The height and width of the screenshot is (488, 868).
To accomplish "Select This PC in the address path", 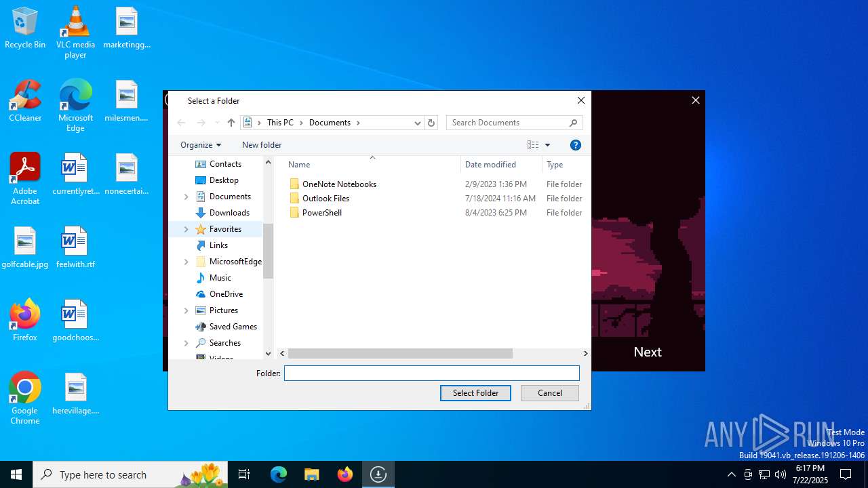I will 280,123.
